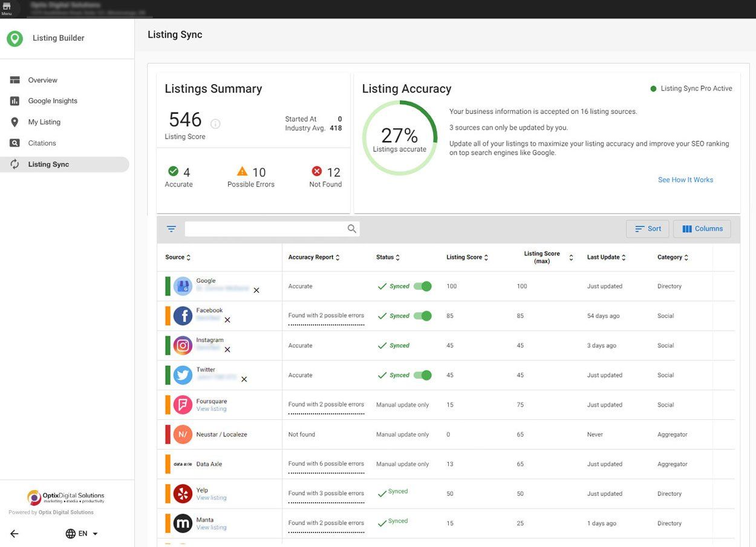
Task: View listing for Yelp
Action: [210, 497]
